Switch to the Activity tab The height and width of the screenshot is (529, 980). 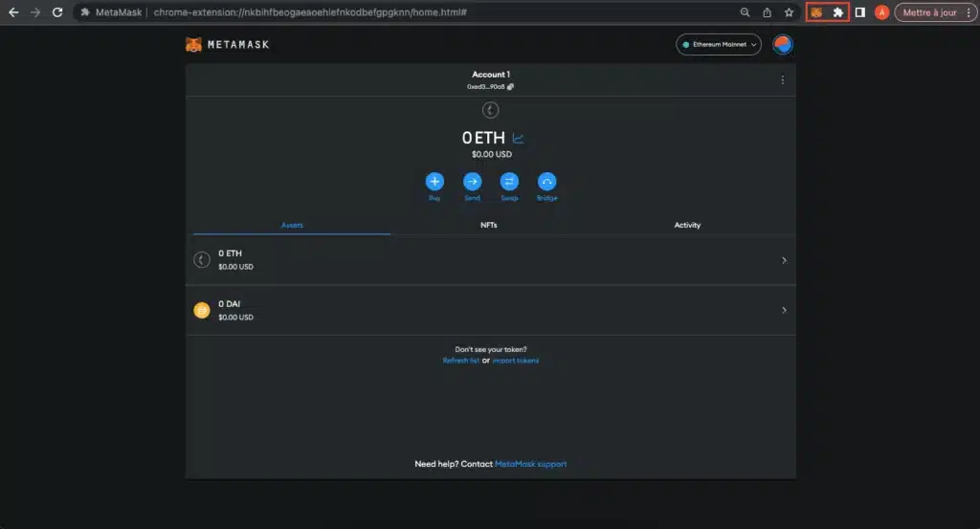(687, 225)
